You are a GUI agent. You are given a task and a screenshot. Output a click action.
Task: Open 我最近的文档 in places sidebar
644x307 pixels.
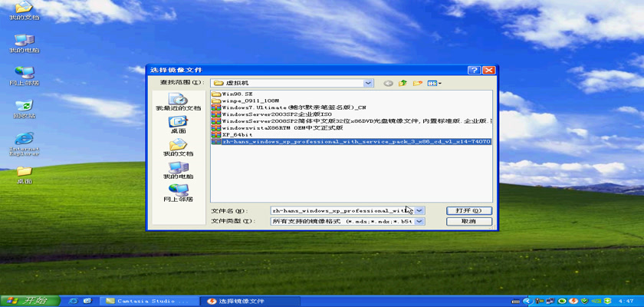click(177, 102)
